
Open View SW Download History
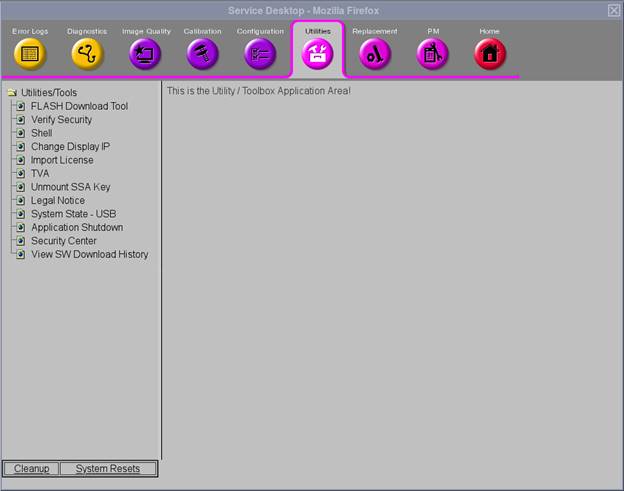pyautogui.click(x=89, y=254)
